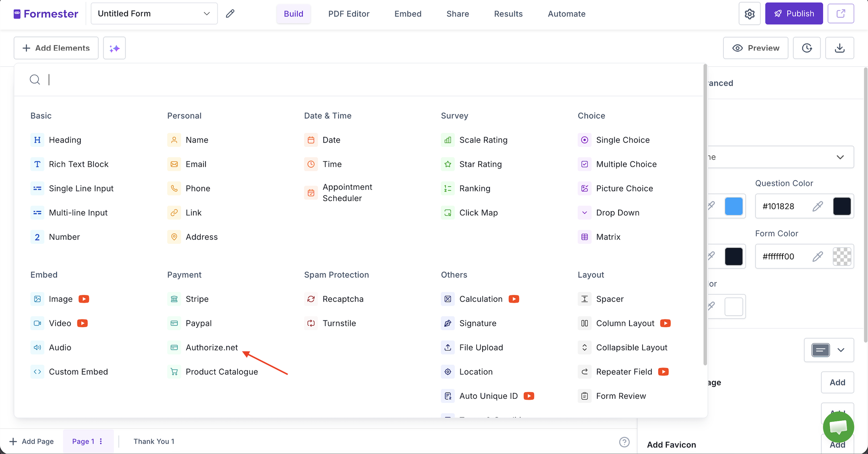The width and height of the screenshot is (868, 454).
Task: Open version history clock icon
Action: (807, 48)
